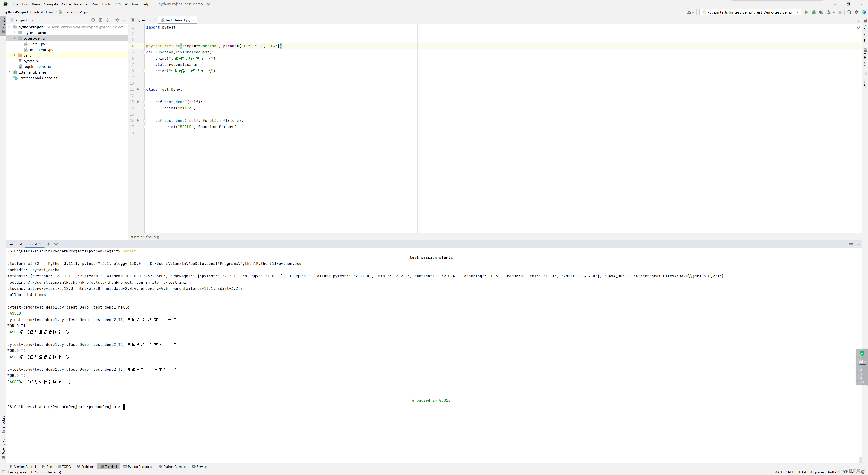Open Python Console tool window
This screenshot has height=475, width=868.
[x=172, y=467]
